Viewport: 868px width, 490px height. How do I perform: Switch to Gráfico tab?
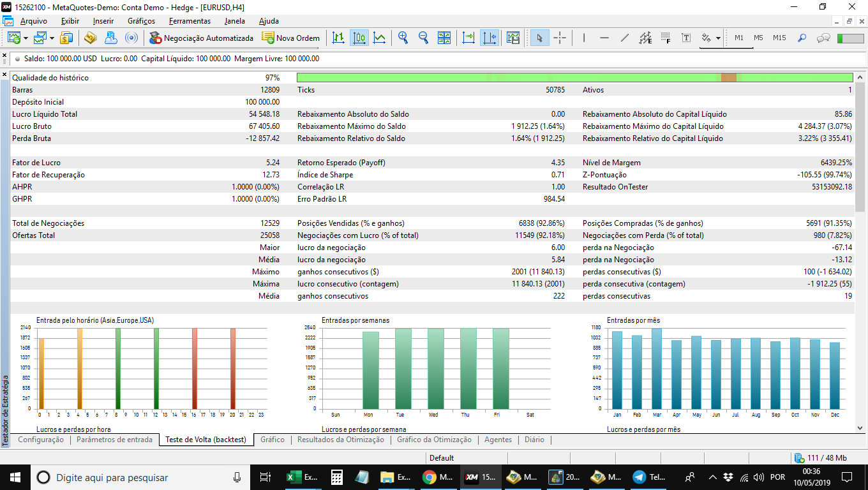click(273, 440)
